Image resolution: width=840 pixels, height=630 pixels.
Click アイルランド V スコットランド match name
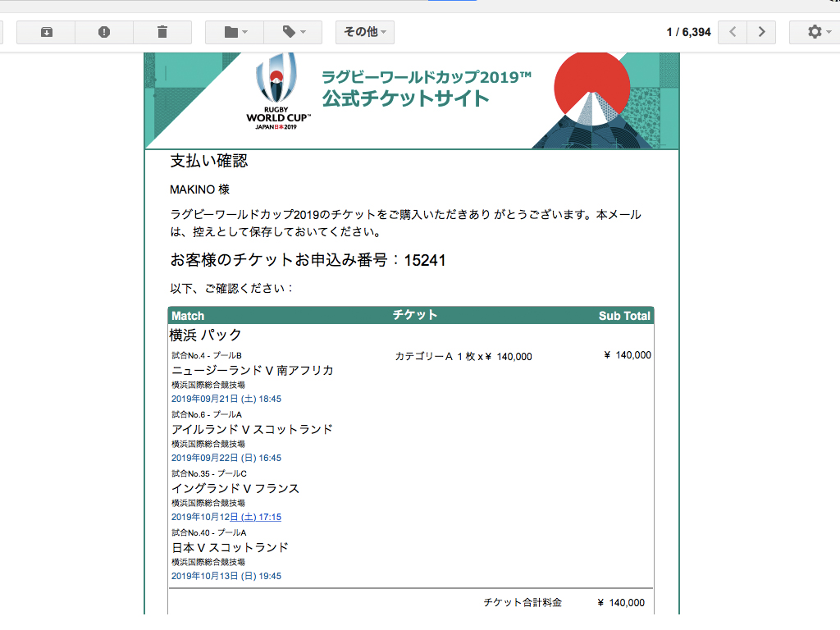253,429
